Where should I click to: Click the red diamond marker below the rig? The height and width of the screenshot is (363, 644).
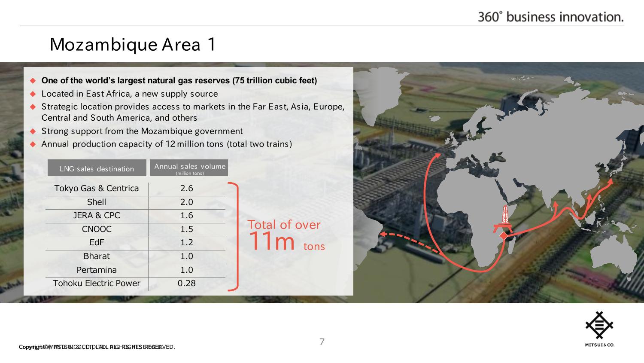pyautogui.click(x=504, y=236)
